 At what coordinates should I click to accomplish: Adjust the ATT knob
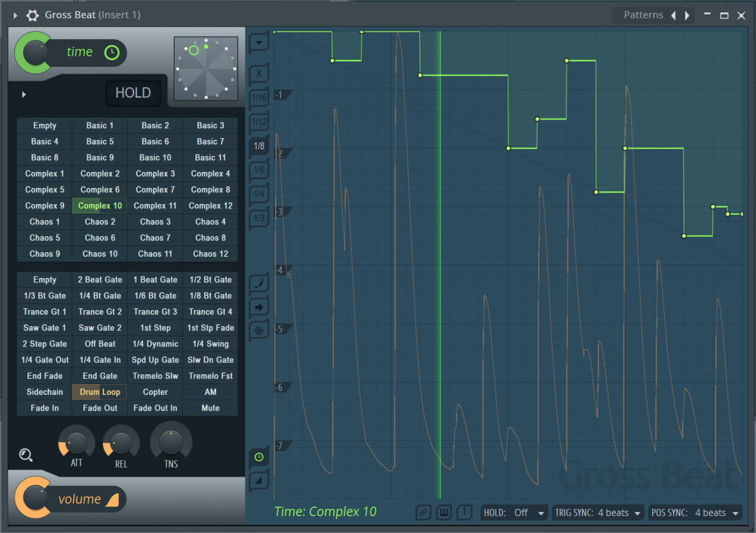tap(77, 442)
